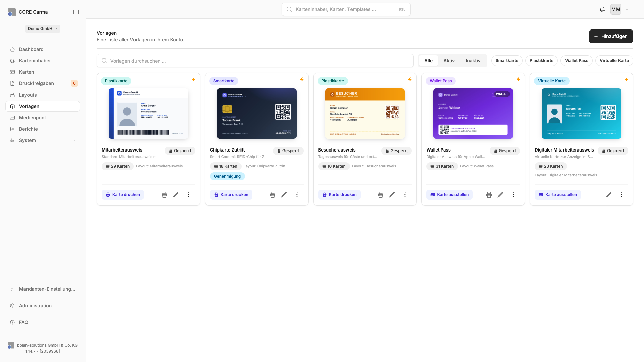644x362 pixels.
Task: Collapse the sidebar with the panel icon
Action: pos(76,12)
